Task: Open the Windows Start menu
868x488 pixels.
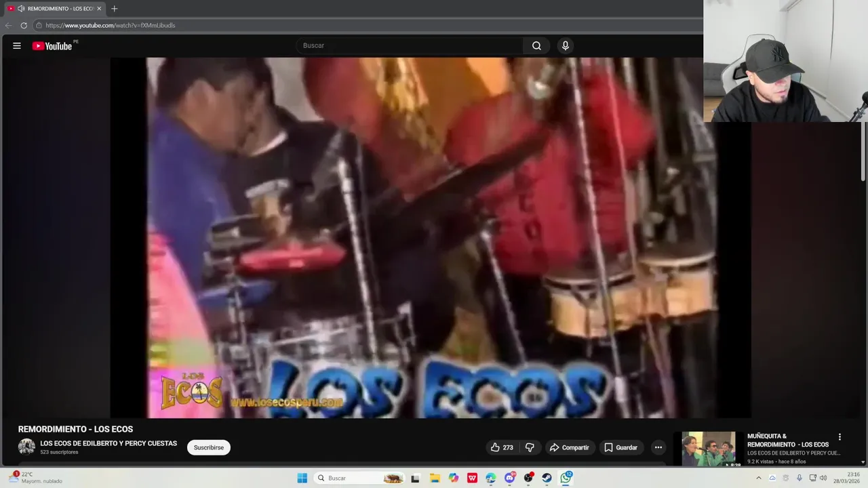Action: pos(302,478)
